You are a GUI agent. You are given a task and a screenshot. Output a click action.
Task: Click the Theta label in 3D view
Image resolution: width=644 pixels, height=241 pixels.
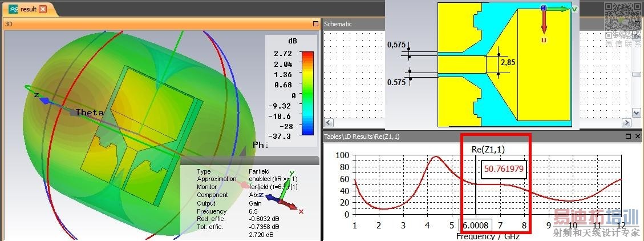point(90,113)
